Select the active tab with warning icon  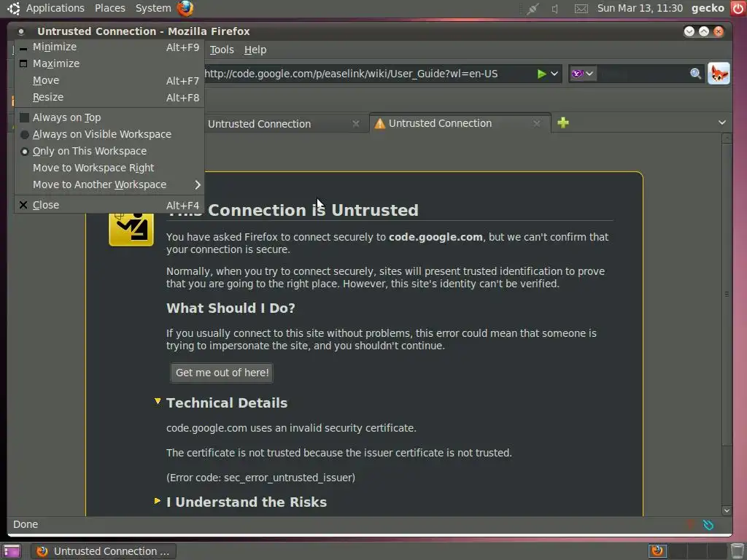(460, 123)
